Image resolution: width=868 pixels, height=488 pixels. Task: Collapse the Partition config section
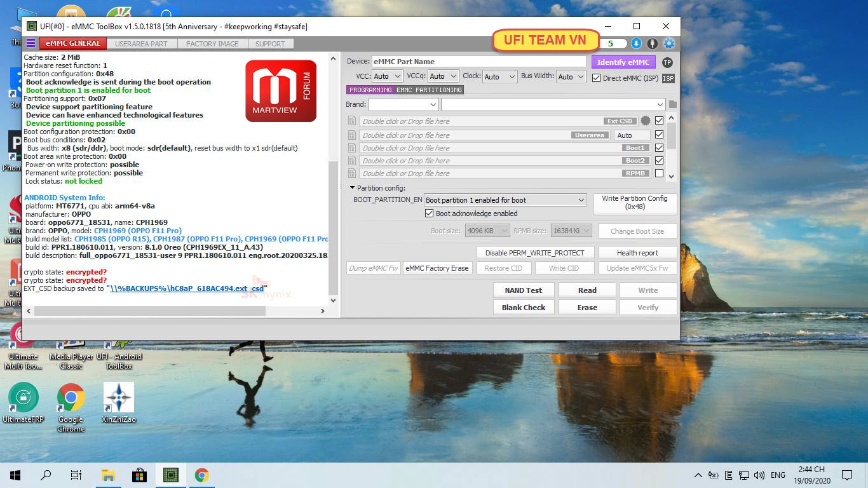(x=353, y=188)
